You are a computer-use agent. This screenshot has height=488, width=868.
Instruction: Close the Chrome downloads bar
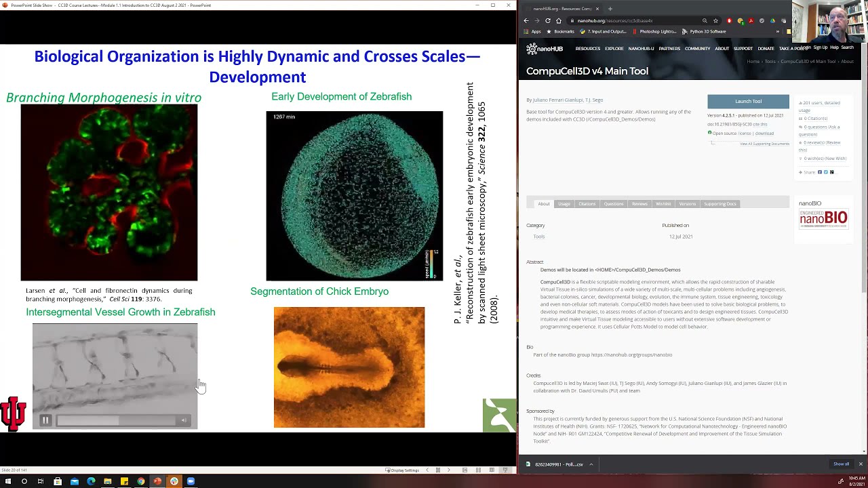pos(861,464)
